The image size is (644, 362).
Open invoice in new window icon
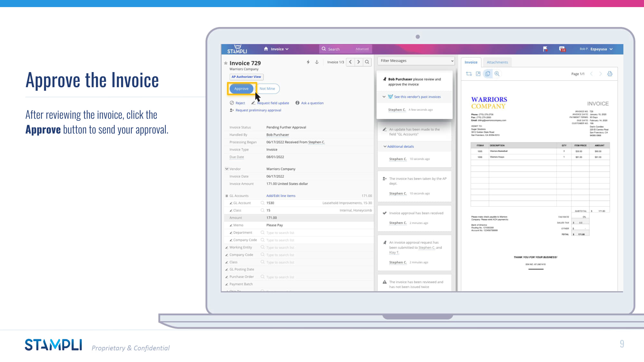(478, 74)
